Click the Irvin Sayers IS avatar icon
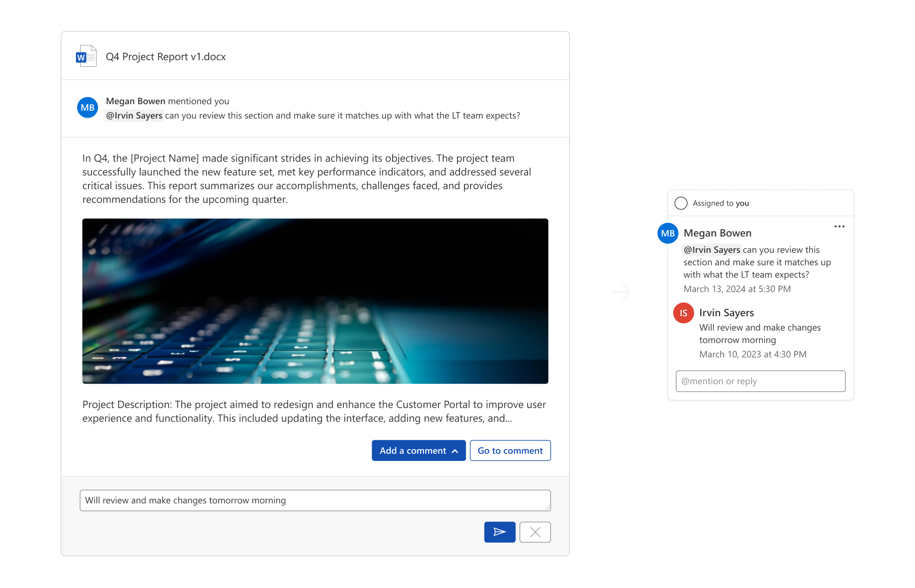 point(685,311)
